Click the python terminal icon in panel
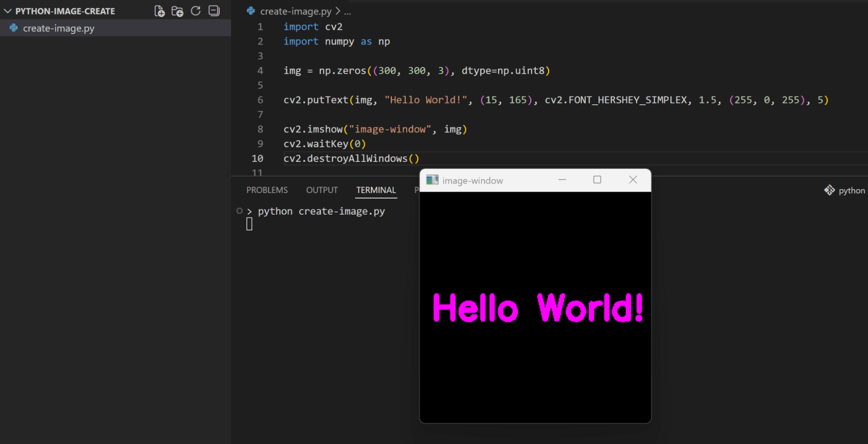 point(829,190)
